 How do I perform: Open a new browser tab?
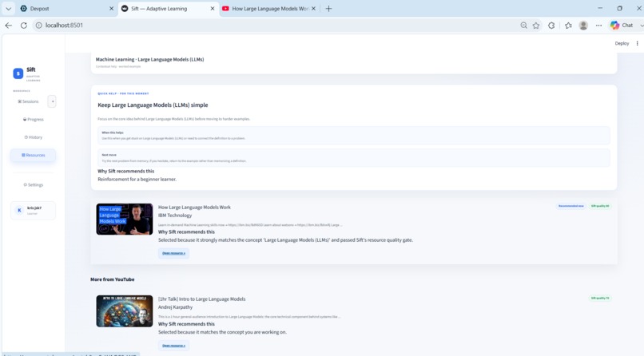click(x=328, y=9)
